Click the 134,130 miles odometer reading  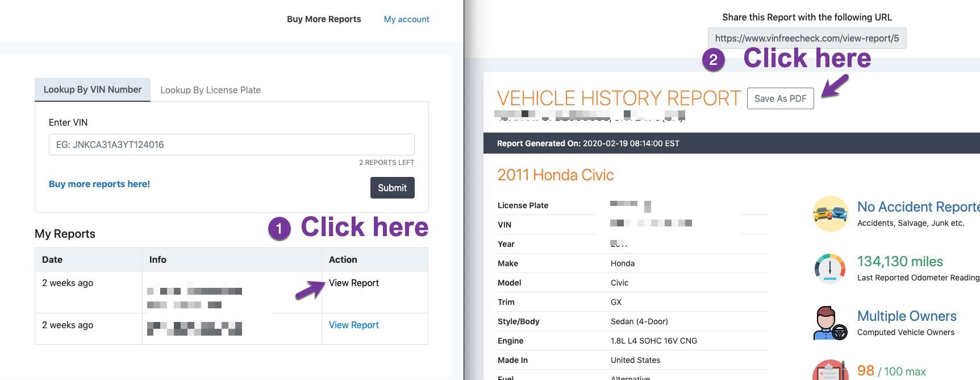coord(900,261)
